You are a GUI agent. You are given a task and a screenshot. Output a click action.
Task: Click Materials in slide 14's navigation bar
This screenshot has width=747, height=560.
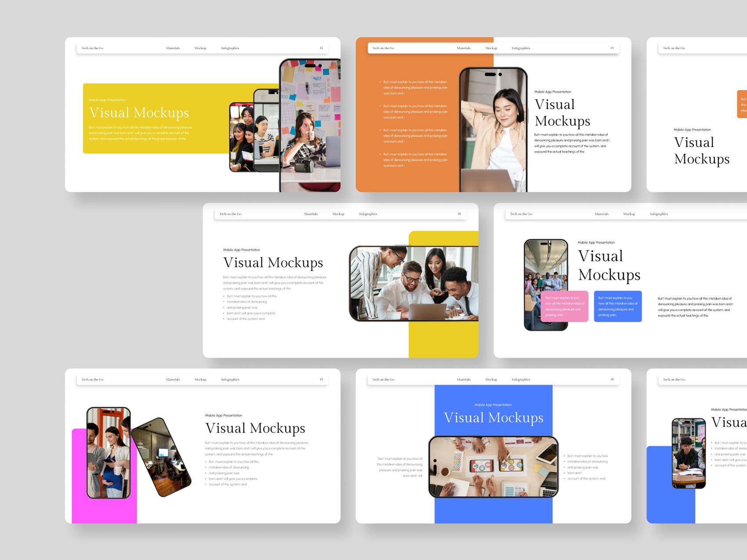coord(173,48)
